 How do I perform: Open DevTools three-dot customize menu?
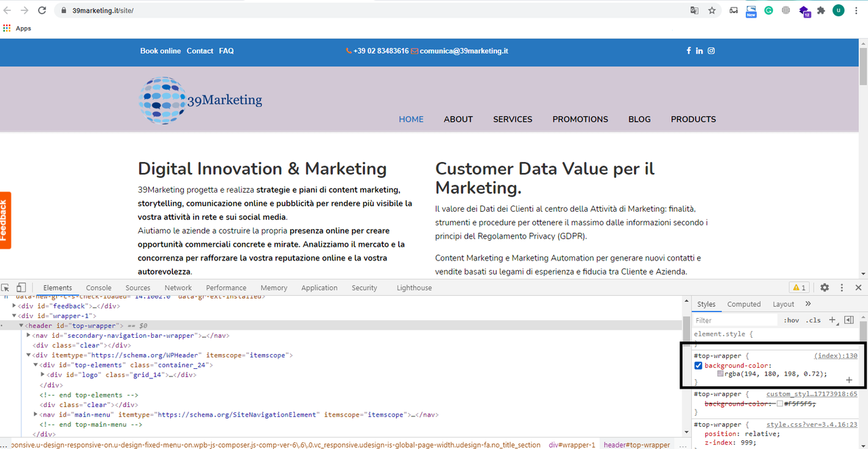tap(842, 288)
